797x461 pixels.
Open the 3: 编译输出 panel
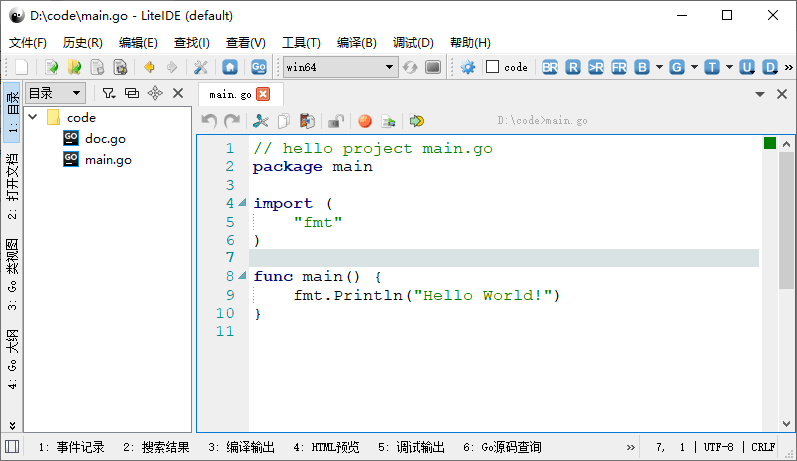(241, 447)
